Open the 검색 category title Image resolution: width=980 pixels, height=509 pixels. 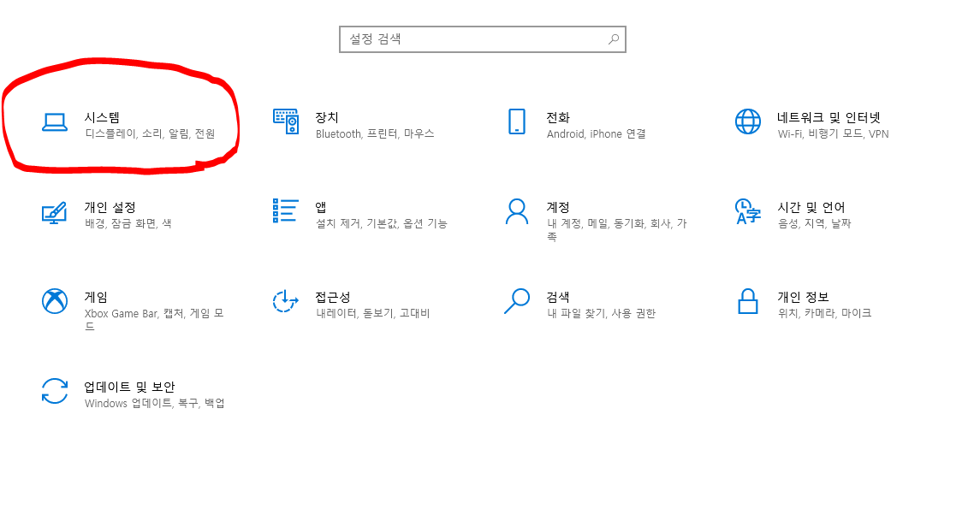(558, 298)
